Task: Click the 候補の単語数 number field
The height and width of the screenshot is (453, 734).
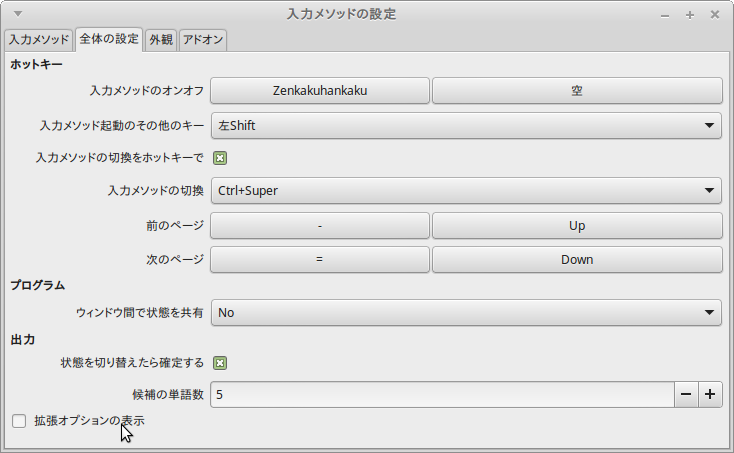Action: click(440, 394)
